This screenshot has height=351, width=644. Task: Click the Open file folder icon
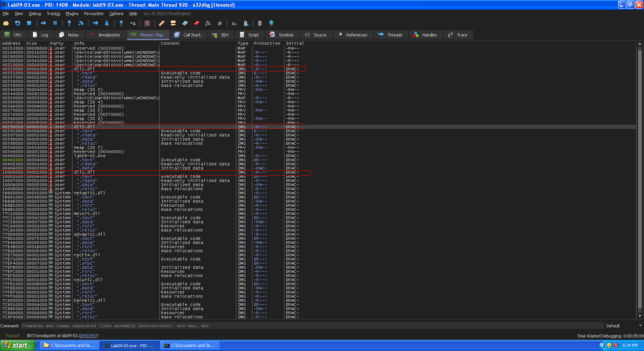[x=6, y=23]
